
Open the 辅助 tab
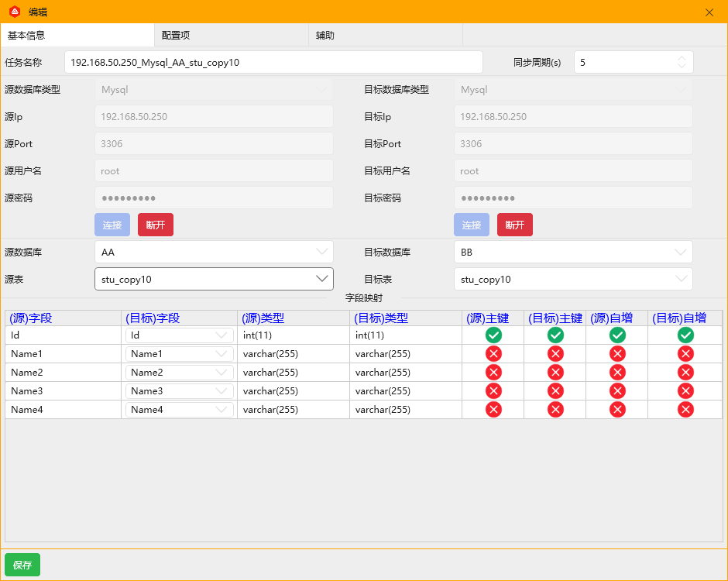[x=386, y=36]
